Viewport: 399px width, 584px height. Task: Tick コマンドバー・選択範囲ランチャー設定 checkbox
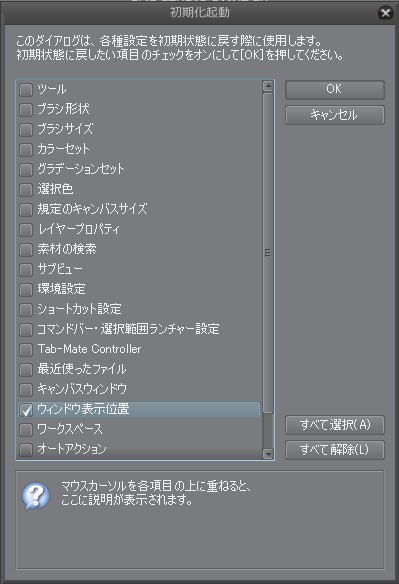(x=26, y=330)
